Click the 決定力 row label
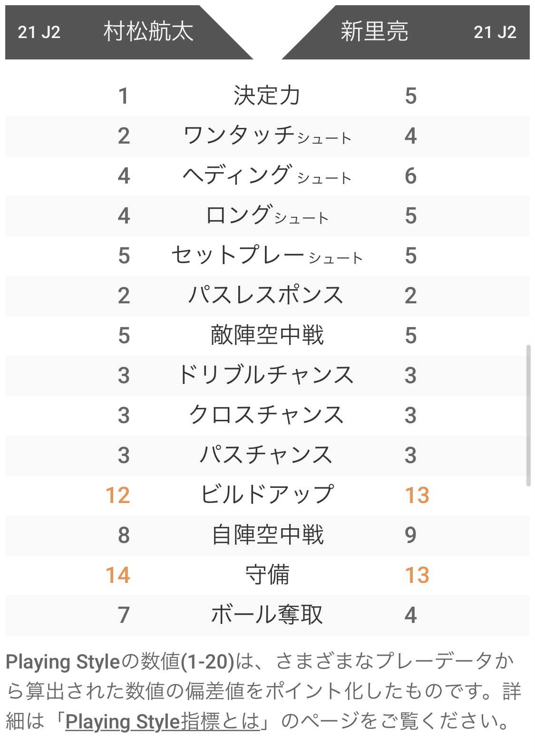 (x=267, y=96)
